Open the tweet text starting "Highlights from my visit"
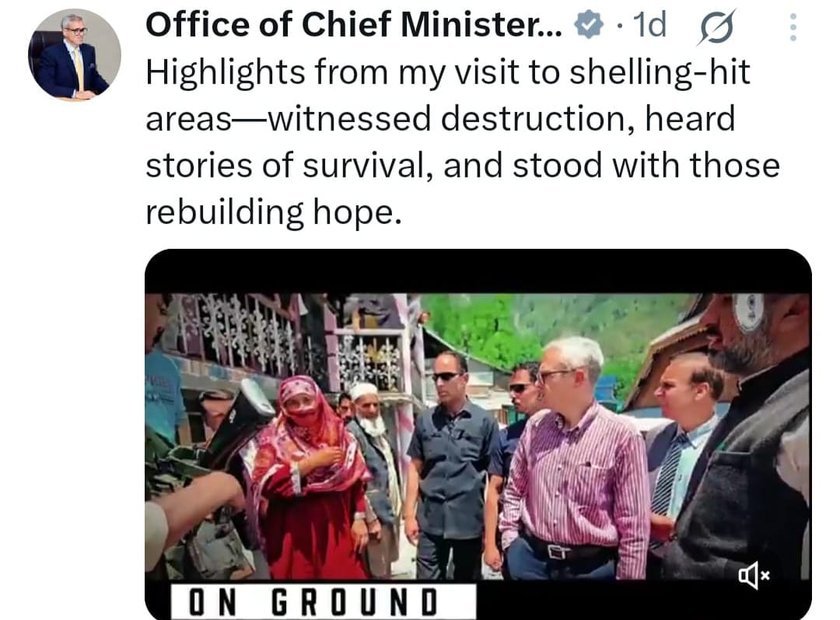This screenshot has width=840, height=620. (463, 142)
